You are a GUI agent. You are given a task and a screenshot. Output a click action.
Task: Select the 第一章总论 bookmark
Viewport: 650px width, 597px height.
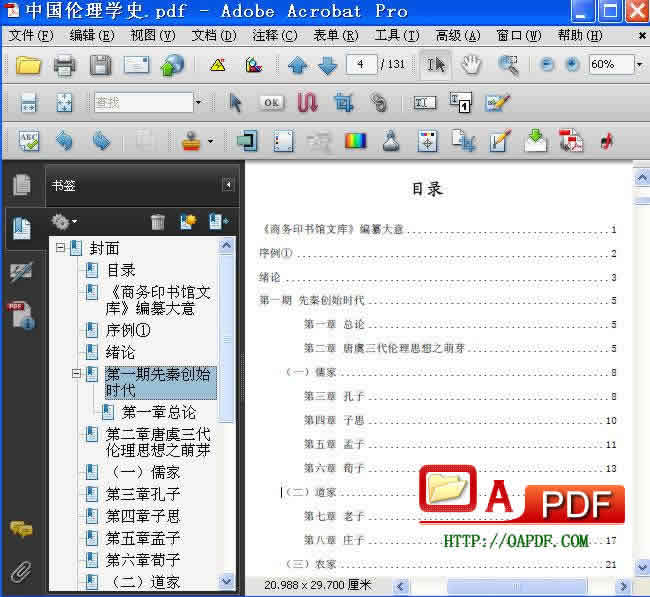click(x=159, y=413)
